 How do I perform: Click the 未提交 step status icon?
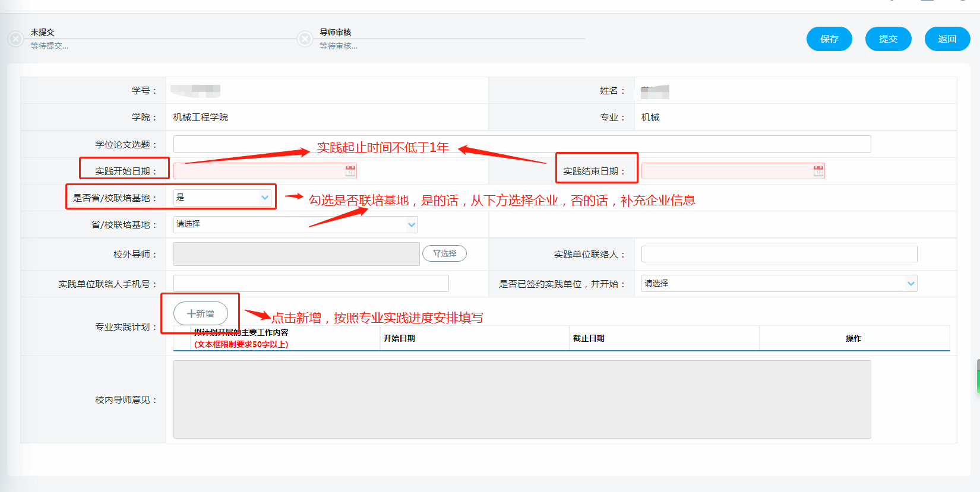16,39
